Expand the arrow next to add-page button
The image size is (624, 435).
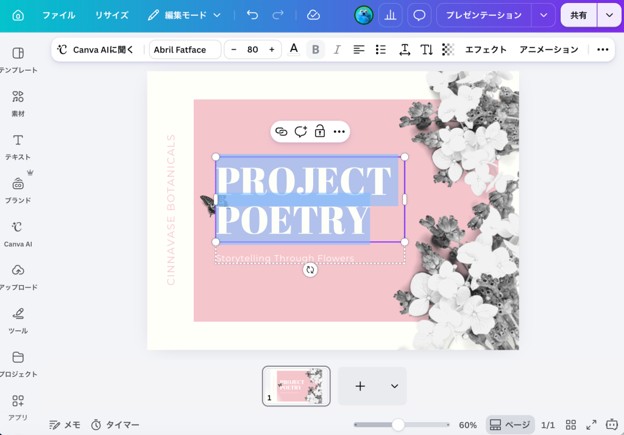[x=394, y=386]
